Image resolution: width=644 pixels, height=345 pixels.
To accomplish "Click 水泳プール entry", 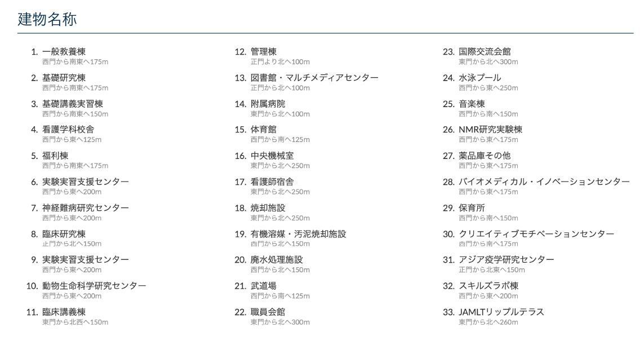I will coord(479,78).
